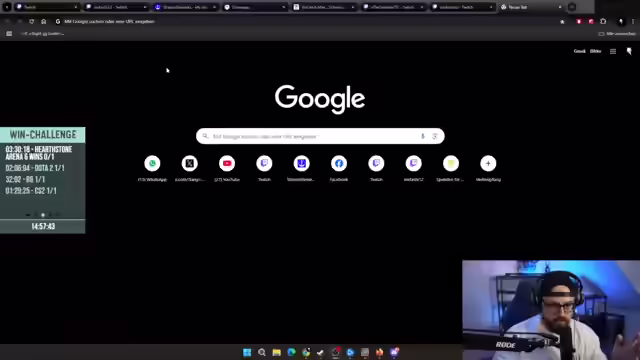Add a new shortcut with the plus tile
This screenshot has width=640, height=360.
(x=488, y=164)
